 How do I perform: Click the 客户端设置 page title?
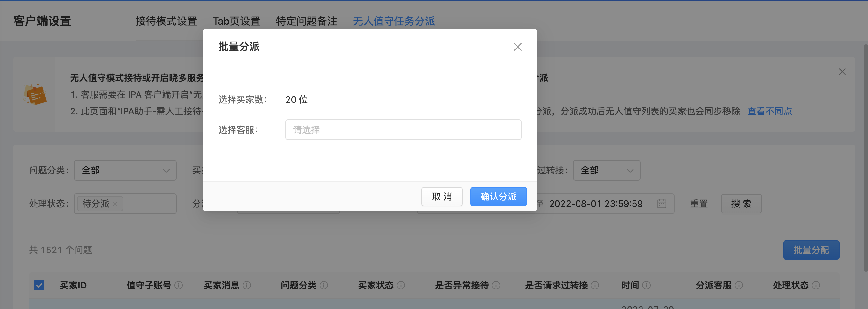(42, 21)
